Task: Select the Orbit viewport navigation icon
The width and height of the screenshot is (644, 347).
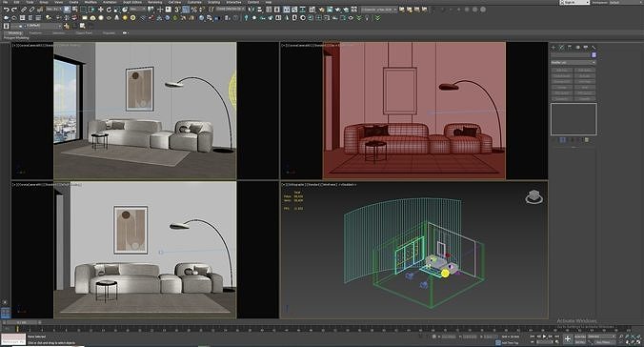Action: click(x=633, y=342)
